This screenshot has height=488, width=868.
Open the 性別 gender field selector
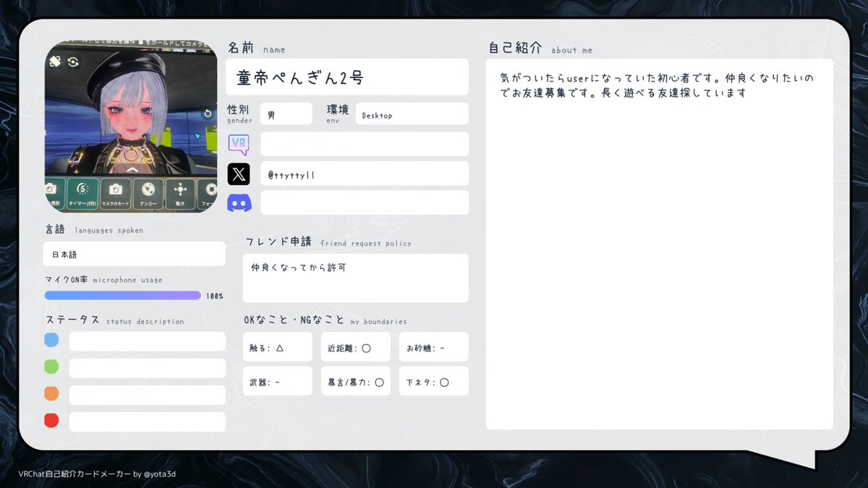pyautogui.click(x=286, y=114)
